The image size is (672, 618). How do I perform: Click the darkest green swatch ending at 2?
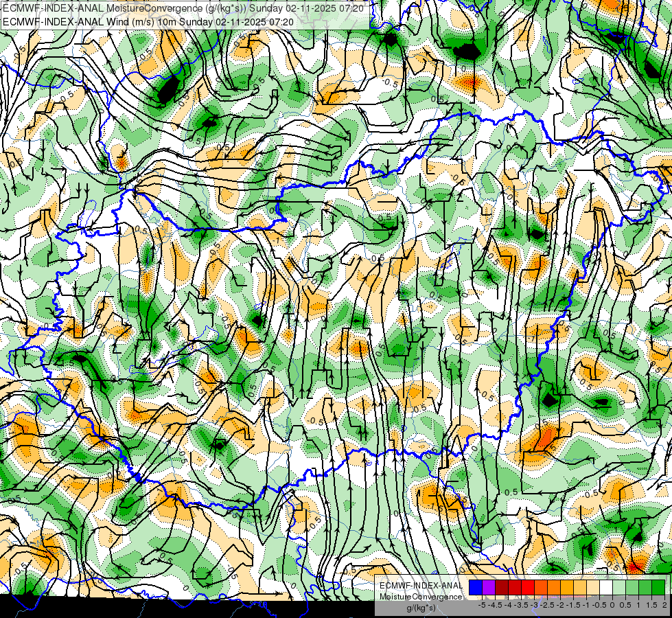658,588
